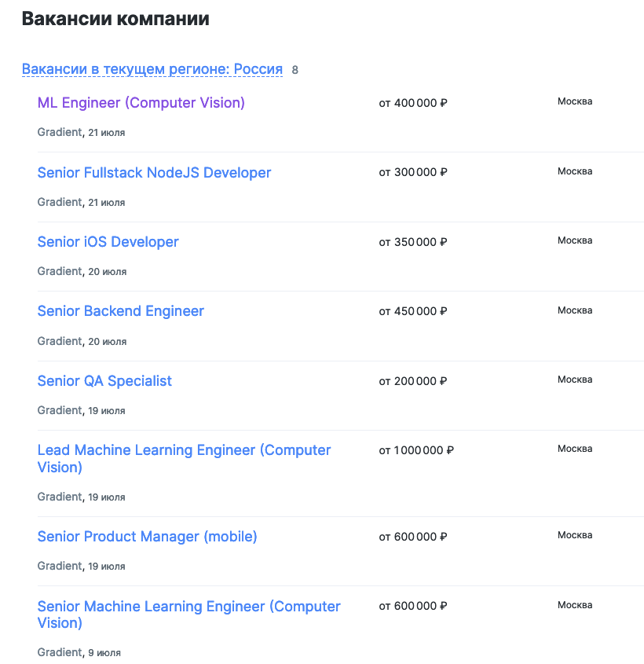Screen dimensions: 644x664
Task: Click the 'от 450 000 ₽' salary
Action: [413, 312]
